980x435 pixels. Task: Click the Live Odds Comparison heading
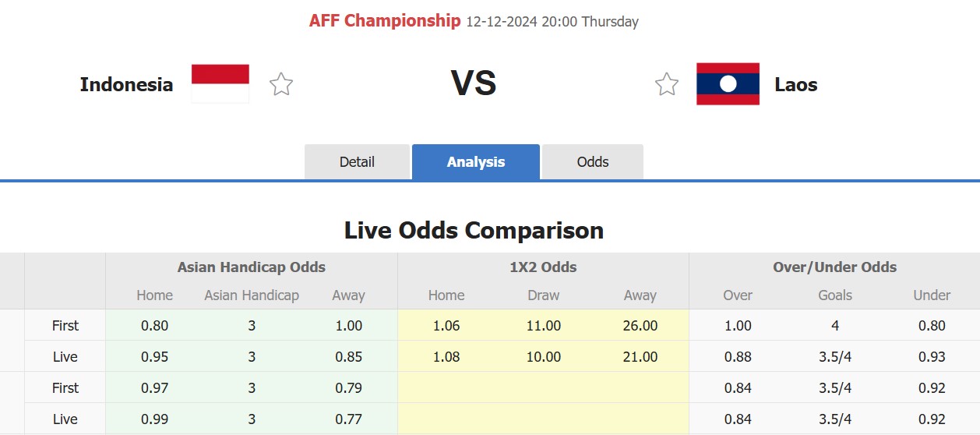click(474, 231)
